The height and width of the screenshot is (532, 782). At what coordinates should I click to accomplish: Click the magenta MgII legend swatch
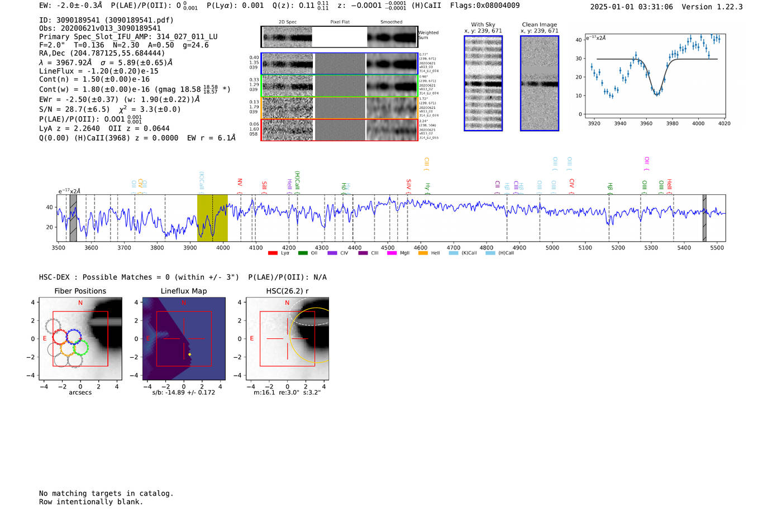coord(392,253)
